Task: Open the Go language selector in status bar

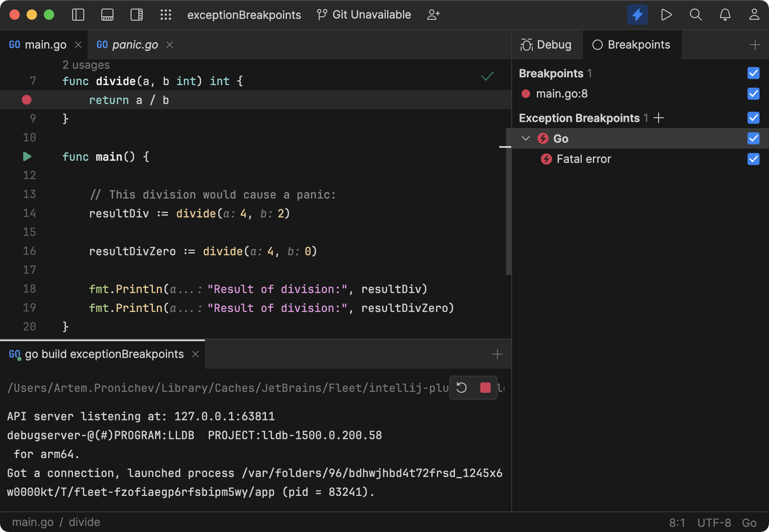Action: [x=750, y=523]
